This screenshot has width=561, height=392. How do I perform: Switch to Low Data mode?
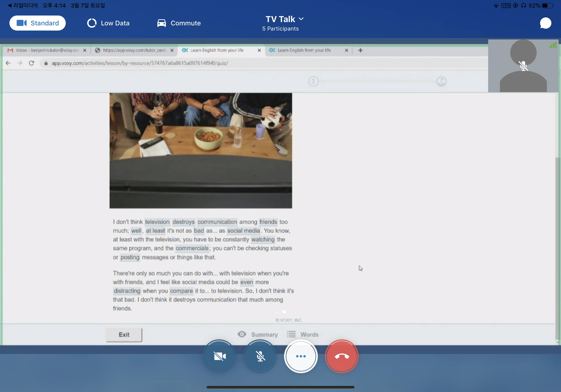tap(108, 23)
